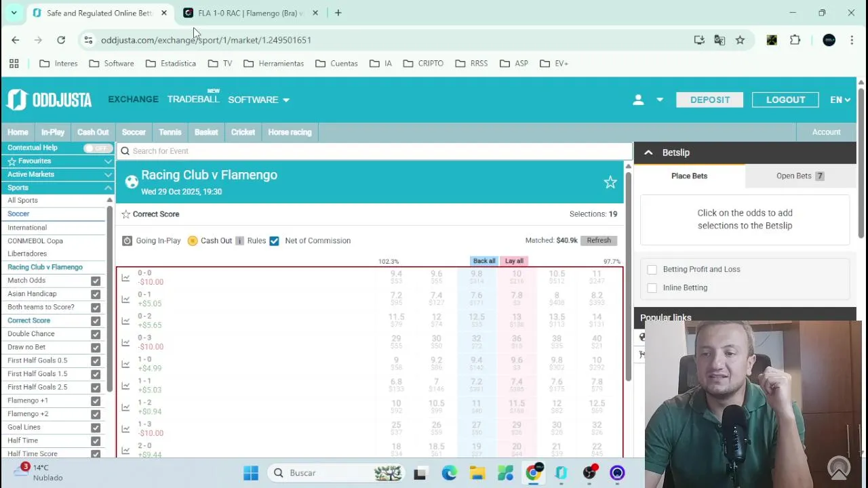Toggle Match Odds market checkbox
This screenshot has height=488, width=868.
[x=96, y=281]
